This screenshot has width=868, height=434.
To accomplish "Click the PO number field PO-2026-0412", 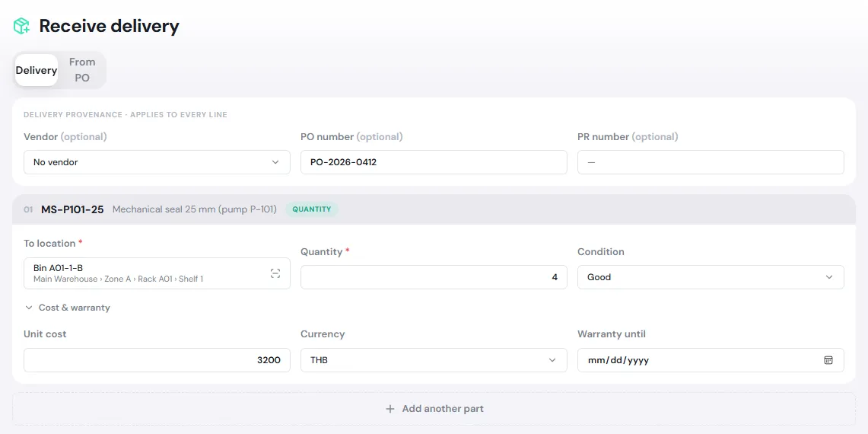I will coord(434,162).
